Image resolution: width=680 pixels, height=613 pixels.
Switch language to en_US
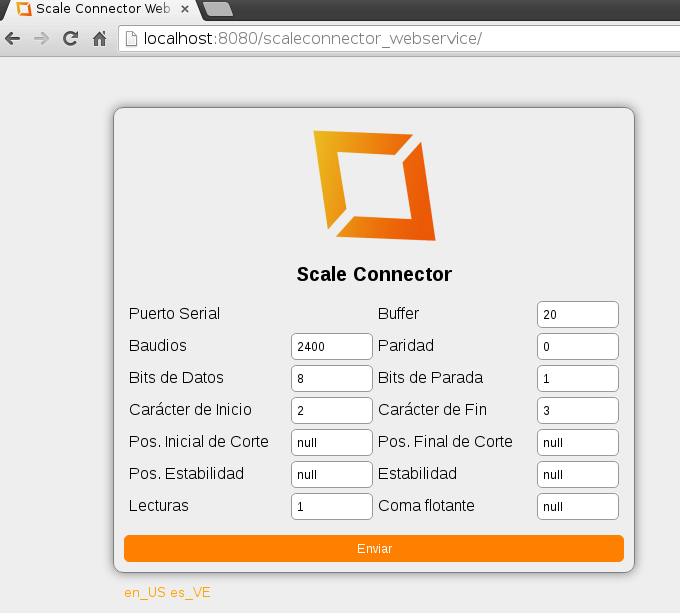pyautogui.click(x=145, y=592)
